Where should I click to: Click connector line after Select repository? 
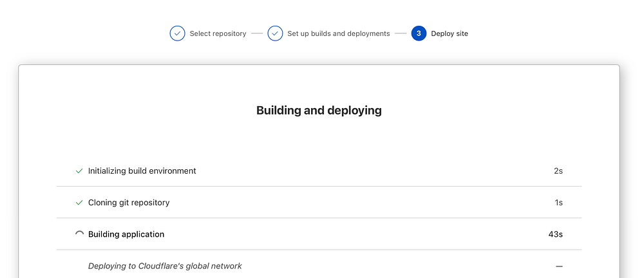(x=257, y=33)
